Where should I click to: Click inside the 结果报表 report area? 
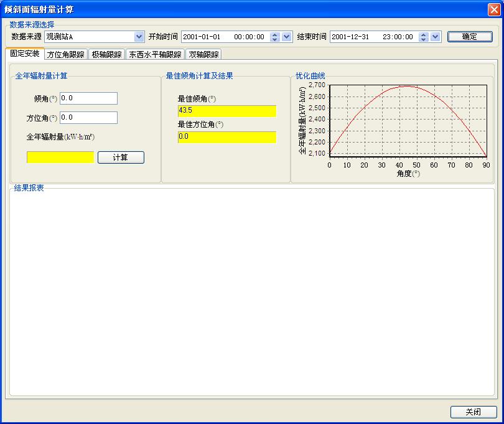(x=252, y=292)
